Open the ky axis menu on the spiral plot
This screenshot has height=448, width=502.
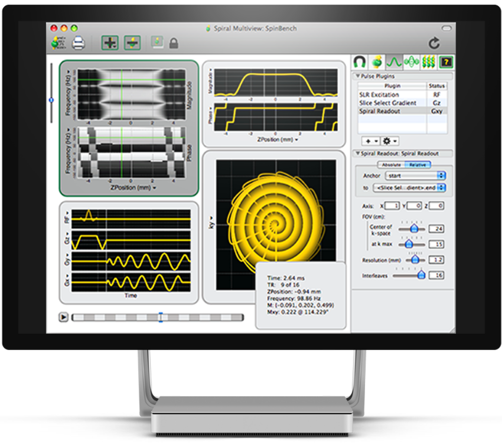[x=211, y=222]
